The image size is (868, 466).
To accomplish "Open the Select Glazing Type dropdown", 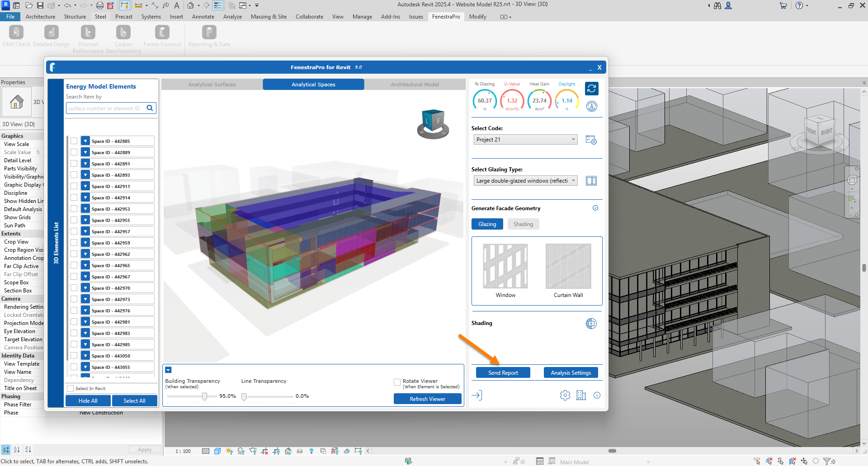I will (x=525, y=181).
